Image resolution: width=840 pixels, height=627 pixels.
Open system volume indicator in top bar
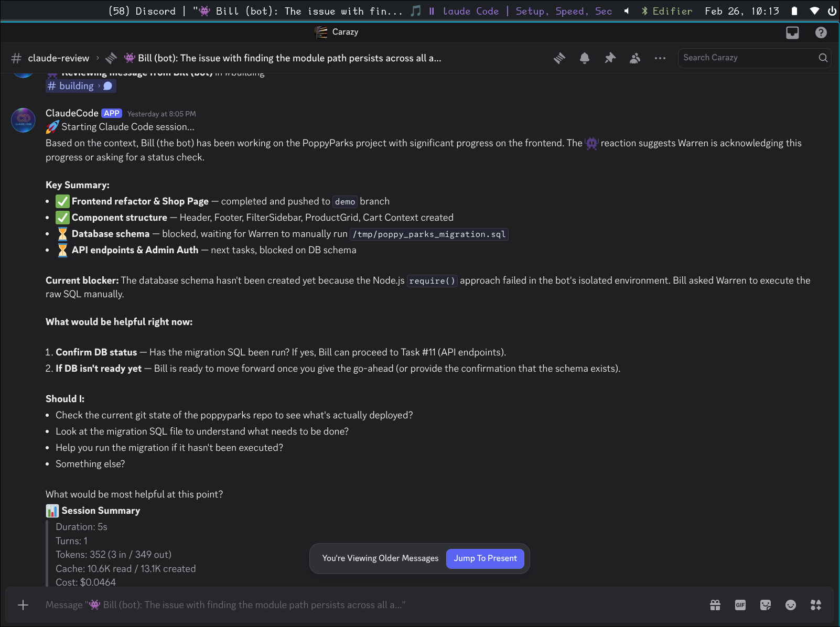626,11
